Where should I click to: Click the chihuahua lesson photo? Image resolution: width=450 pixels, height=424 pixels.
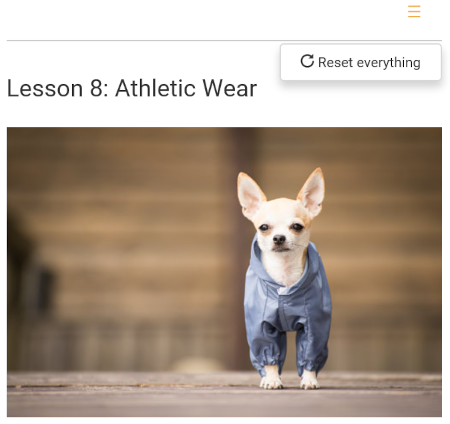point(224,272)
